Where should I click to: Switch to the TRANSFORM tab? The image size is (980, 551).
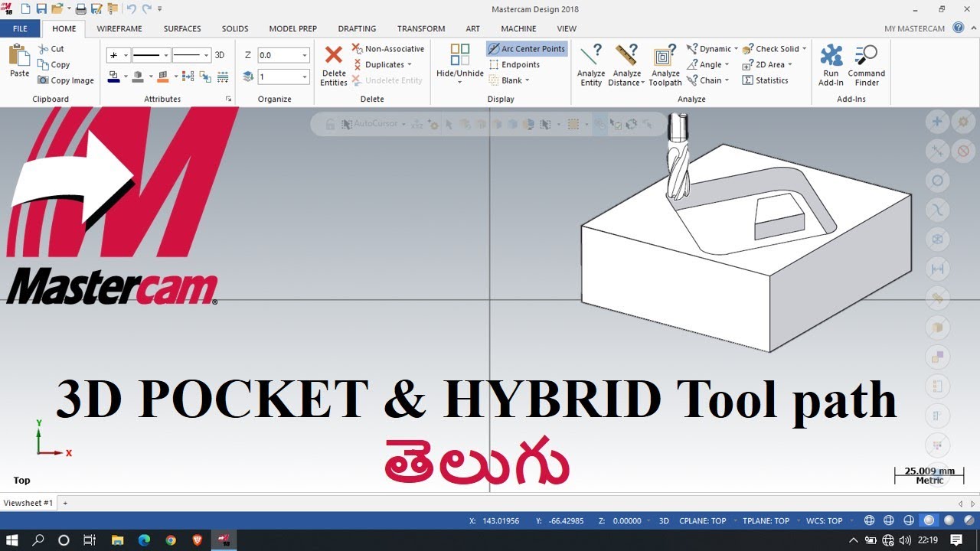click(x=421, y=28)
